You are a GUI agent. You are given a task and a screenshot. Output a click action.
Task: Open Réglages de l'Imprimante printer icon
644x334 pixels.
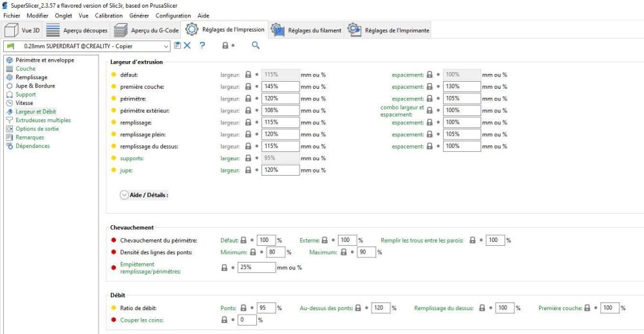[x=354, y=30]
